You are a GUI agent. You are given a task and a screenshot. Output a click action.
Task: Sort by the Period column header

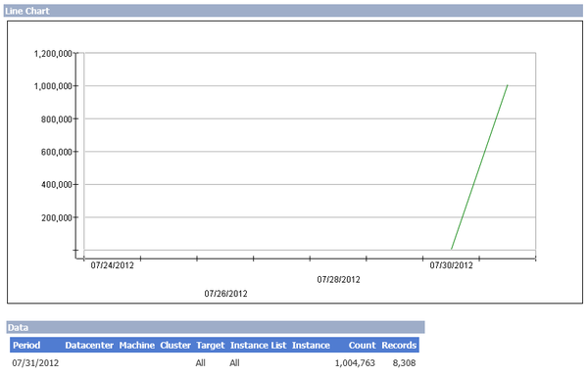click(x=26, y=346)
